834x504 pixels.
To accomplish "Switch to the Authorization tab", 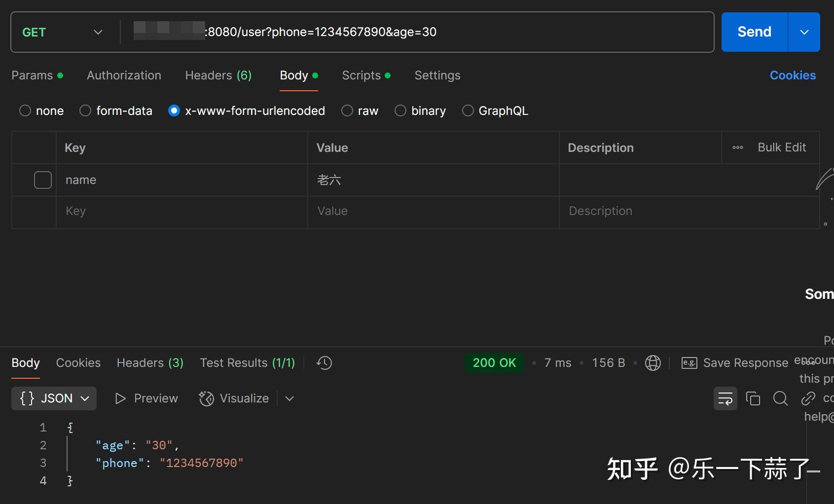I will pyautogui.click(x=124, y=75).
